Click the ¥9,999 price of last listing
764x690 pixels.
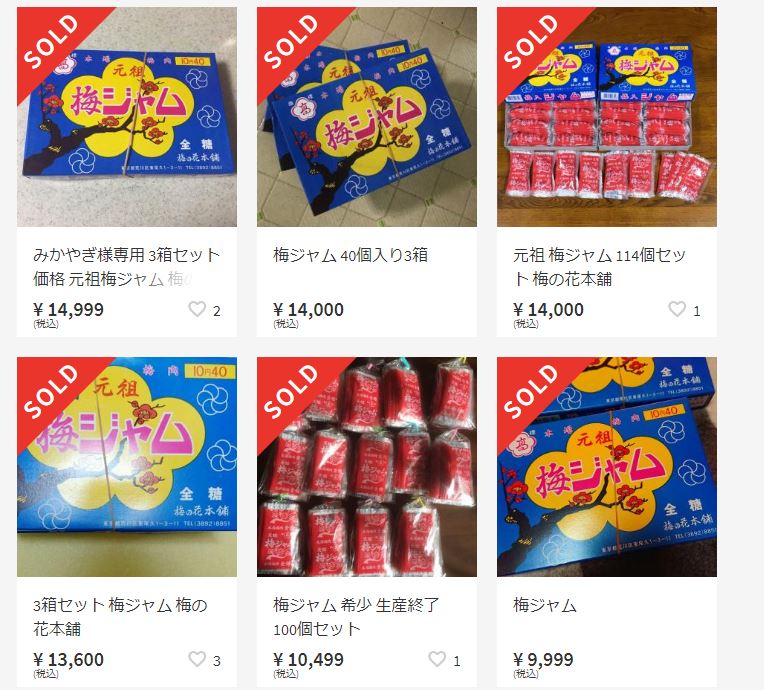click(543, 659)
